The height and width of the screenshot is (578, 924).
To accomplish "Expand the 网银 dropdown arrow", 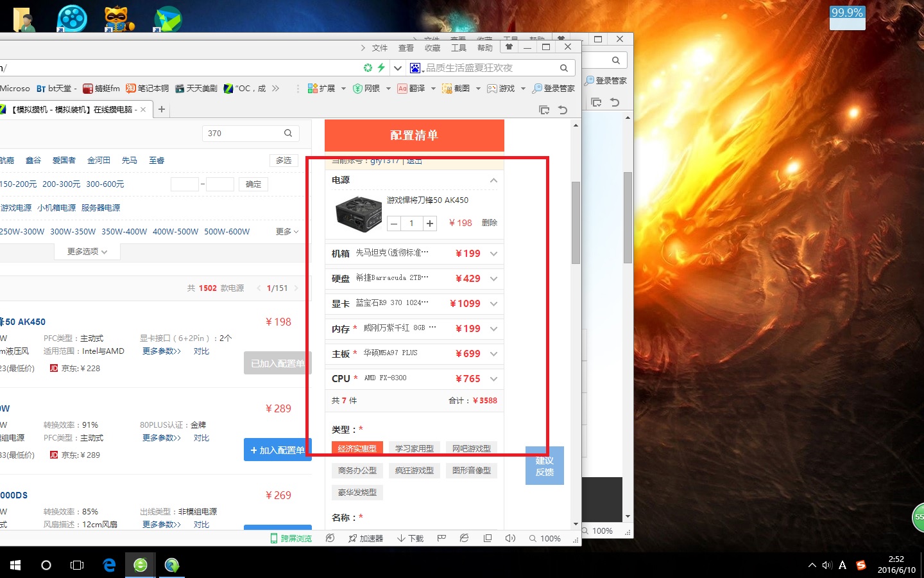I will 388,89.
